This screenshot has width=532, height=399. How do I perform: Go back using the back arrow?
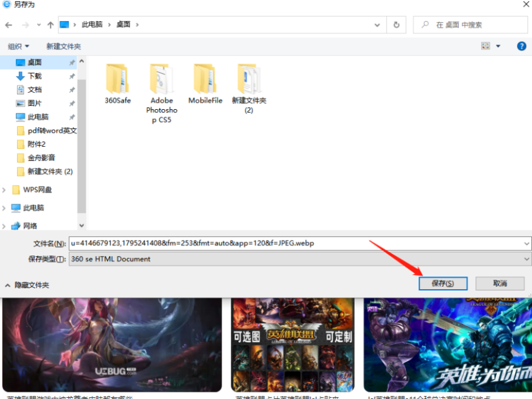(9, 25)
